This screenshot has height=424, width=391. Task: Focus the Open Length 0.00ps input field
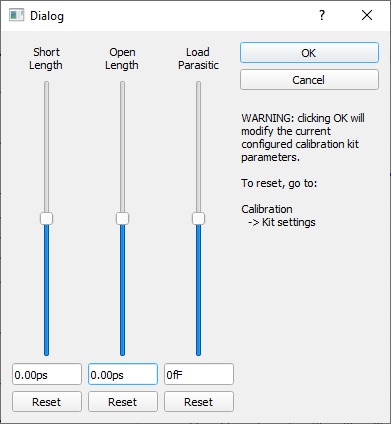click(x=123, y=374)
